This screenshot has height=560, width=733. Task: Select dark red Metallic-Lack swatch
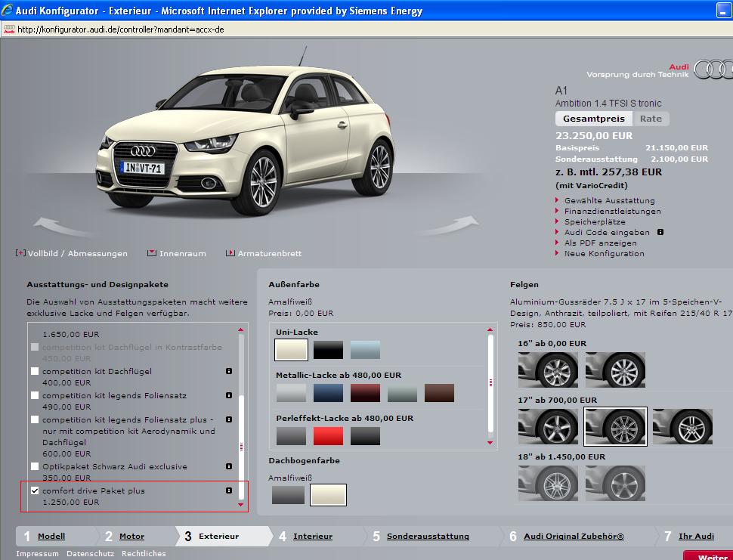(x=365, y=393)
